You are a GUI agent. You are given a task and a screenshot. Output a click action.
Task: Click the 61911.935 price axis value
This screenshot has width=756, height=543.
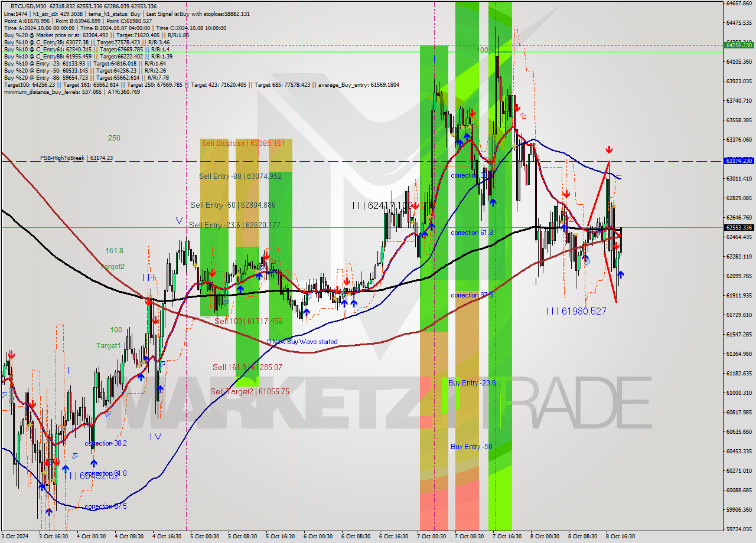[739, 295]
